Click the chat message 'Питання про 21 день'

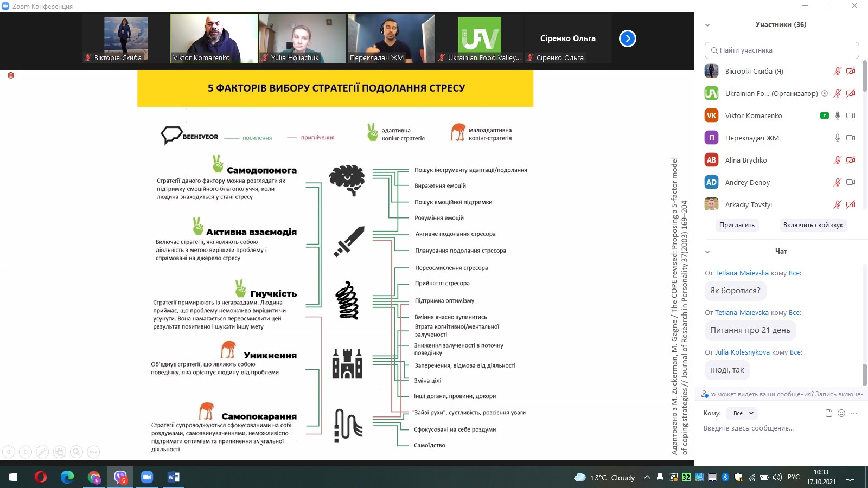click(750, 330)
